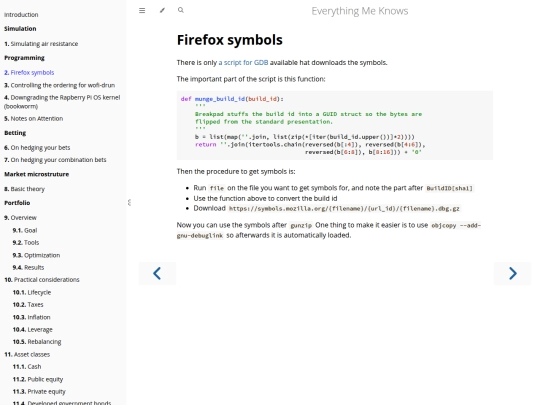Image resolution: width=540 pixels, height=405 pixels.
Task: Open Downgrading the Rapberry Pi OS kernel
Action: coord(62,102)
